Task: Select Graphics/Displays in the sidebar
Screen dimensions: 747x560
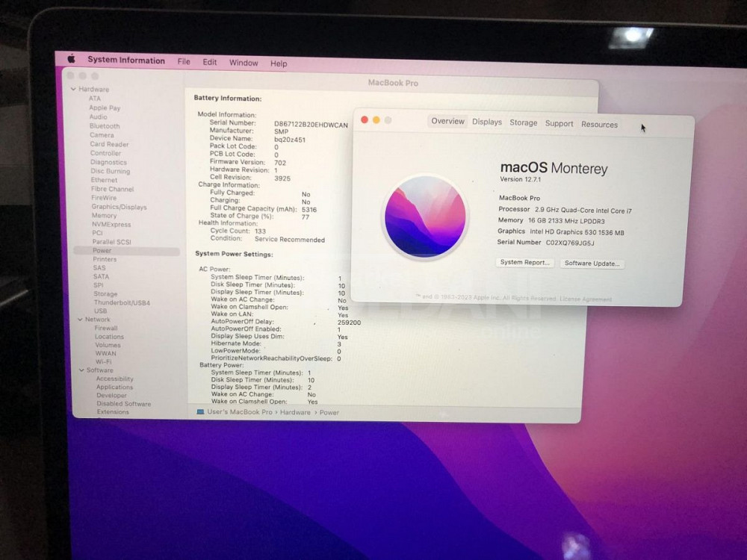Action: click(x=119, y=207)
